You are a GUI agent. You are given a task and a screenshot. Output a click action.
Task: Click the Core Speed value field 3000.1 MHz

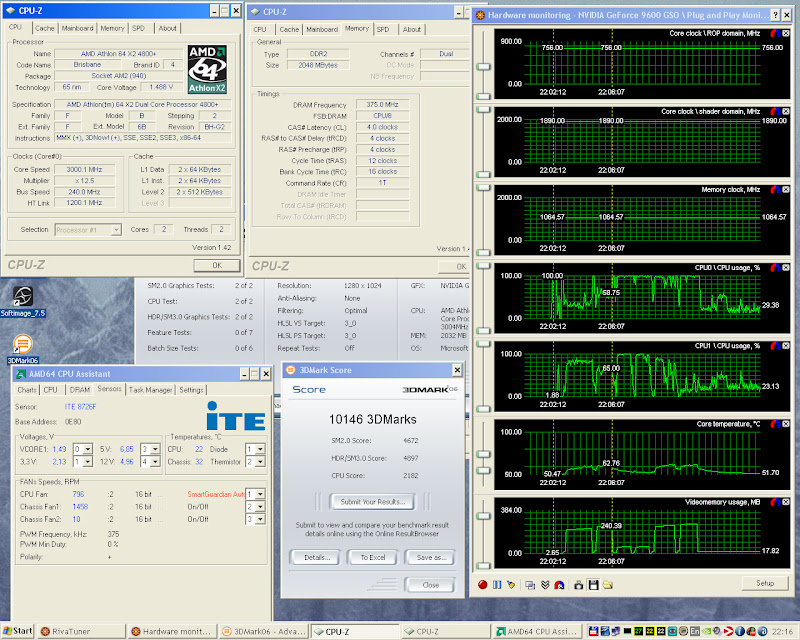85,169
